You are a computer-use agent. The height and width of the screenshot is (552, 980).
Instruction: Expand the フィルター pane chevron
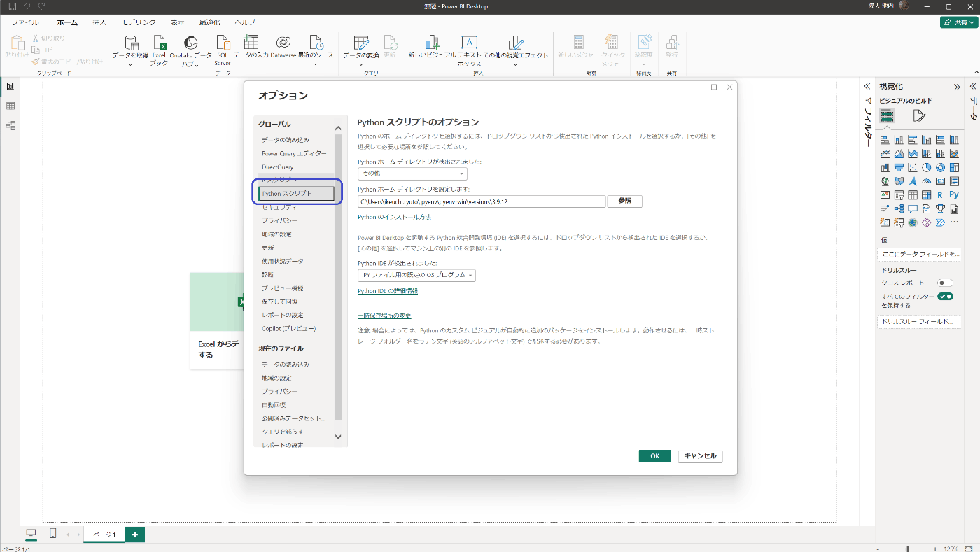coord(867,87)
